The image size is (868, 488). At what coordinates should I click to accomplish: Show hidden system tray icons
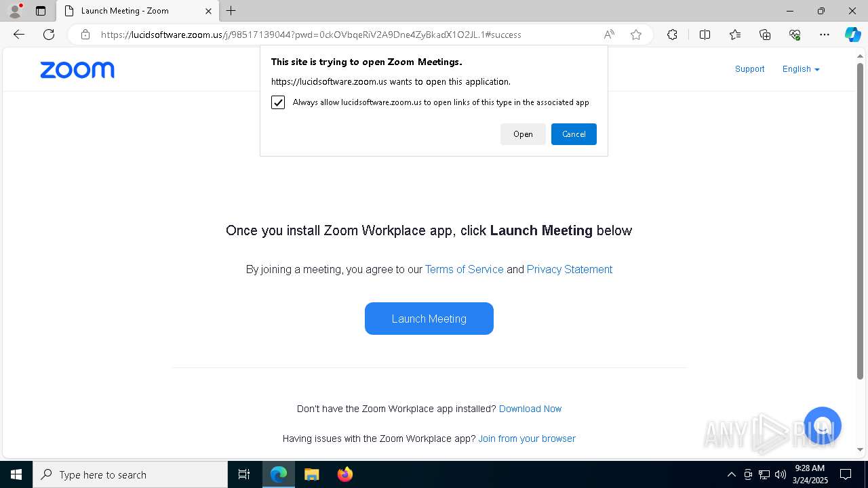pyautogui.click(x=731, y=474)
